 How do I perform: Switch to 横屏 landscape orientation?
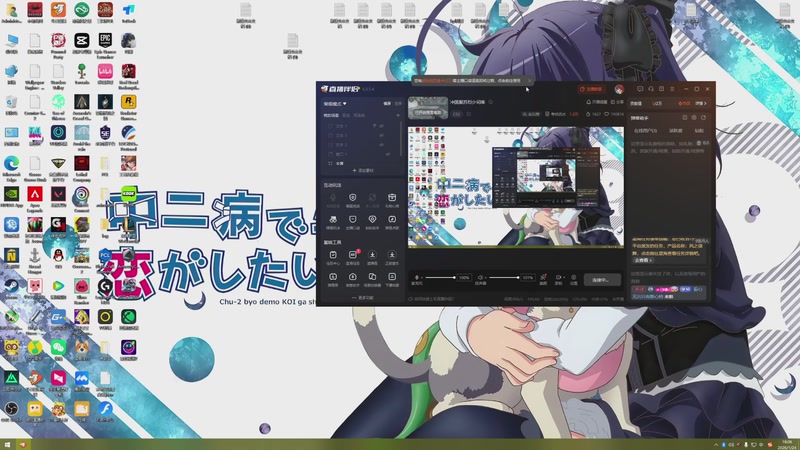click(x=387, y=104)
